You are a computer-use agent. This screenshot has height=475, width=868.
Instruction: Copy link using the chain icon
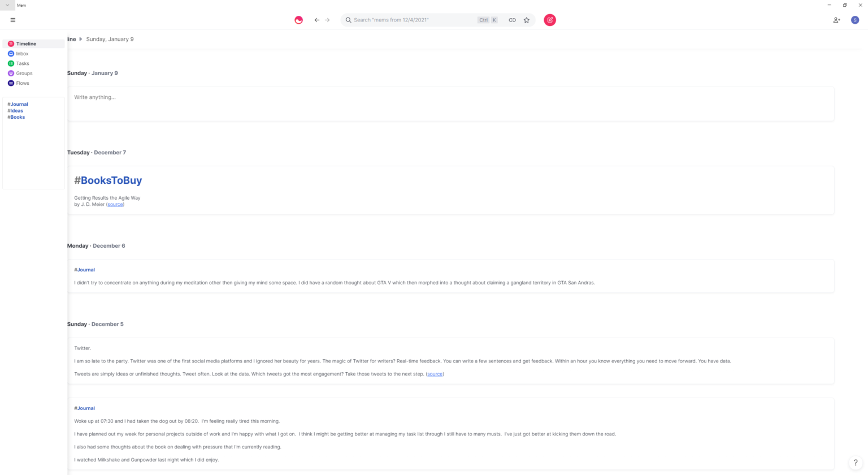512,20
